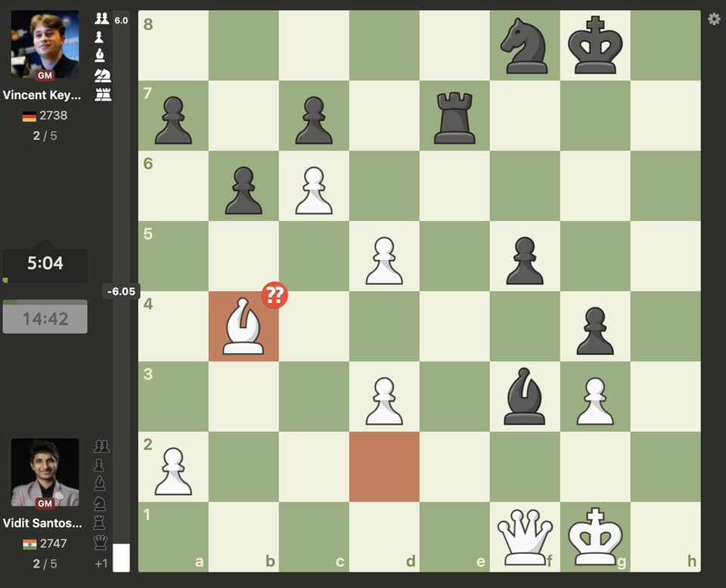Open board settings gear icon

pyautogui.click(x=714, y=19)
